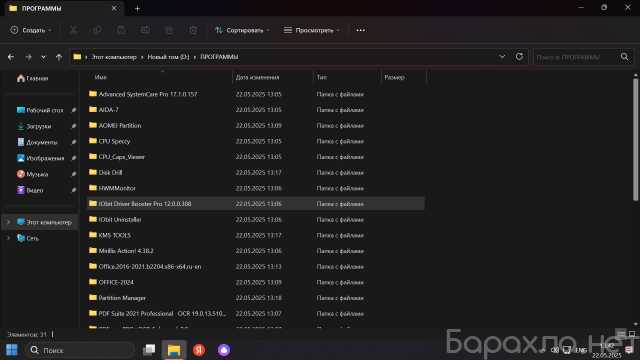The width and height of the screenshot is (640, 360).
Task: Click the Delete trash icon in toolbar
Action: coord(193,30)
